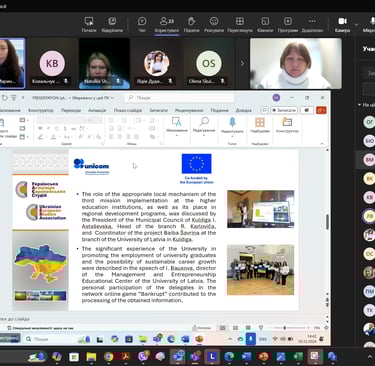Open breakout rooms in the Teams toolbar

click(x=265, y=25)
